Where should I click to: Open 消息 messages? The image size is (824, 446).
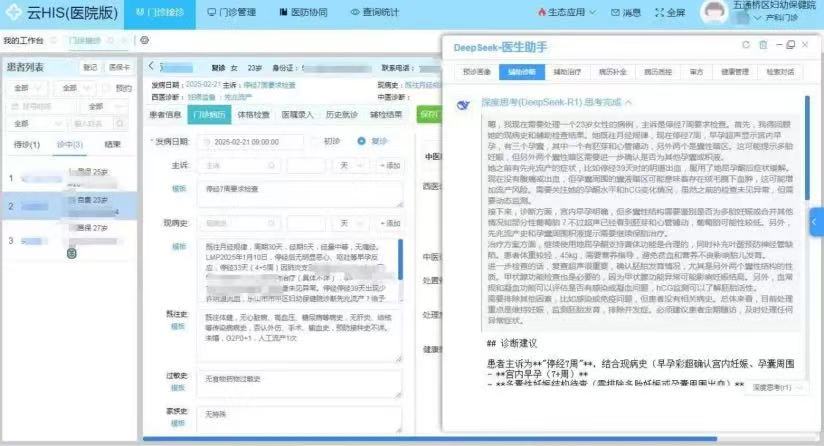point(626,13)
